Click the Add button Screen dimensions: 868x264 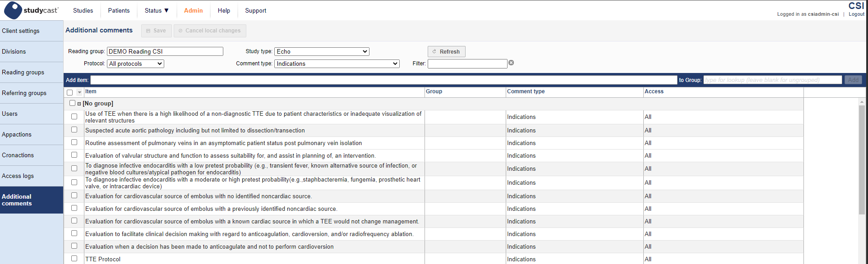[853, 80]
